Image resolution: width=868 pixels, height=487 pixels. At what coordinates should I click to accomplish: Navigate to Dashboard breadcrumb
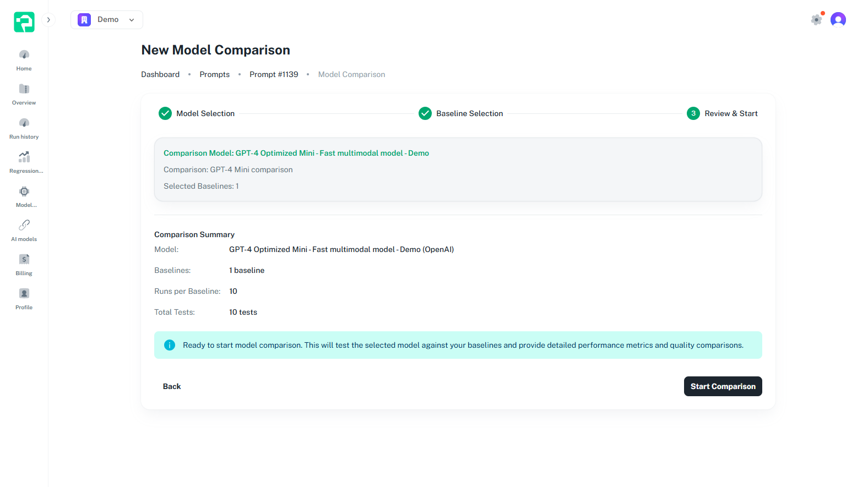(160, 74)
